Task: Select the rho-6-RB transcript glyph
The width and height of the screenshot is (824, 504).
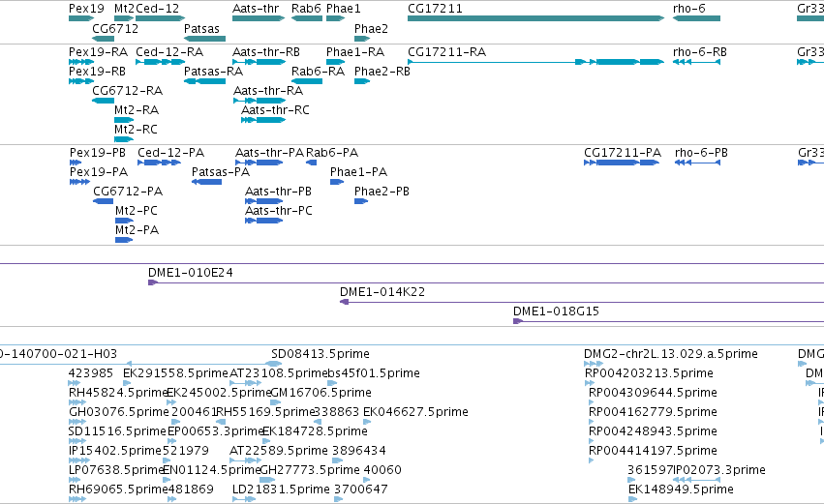Action: 696,62
